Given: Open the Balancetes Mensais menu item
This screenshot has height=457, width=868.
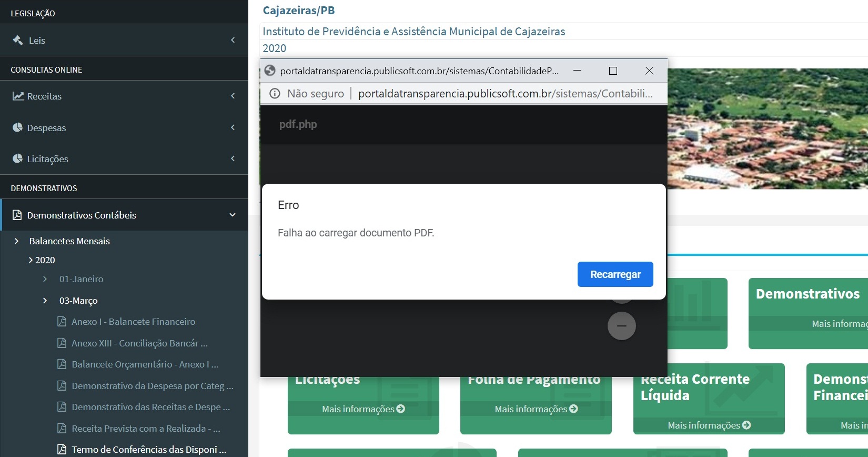Looking at the screenshot, I should [69, 241].
